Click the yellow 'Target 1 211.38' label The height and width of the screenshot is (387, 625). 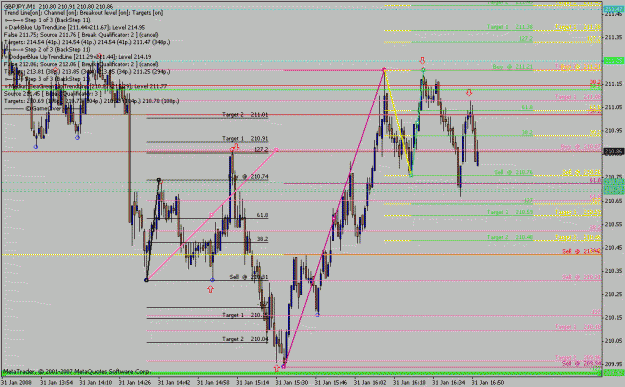coord(578,27)
